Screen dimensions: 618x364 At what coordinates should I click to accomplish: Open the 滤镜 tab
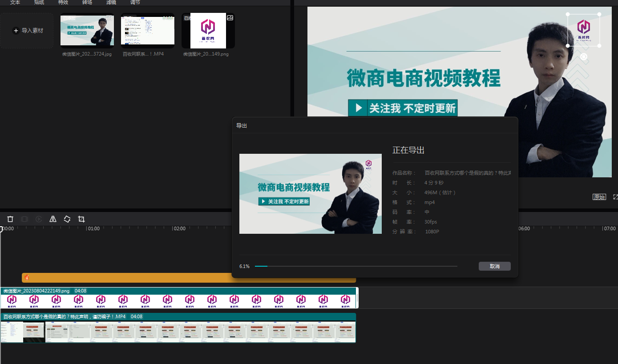click(x=111, y=2)
